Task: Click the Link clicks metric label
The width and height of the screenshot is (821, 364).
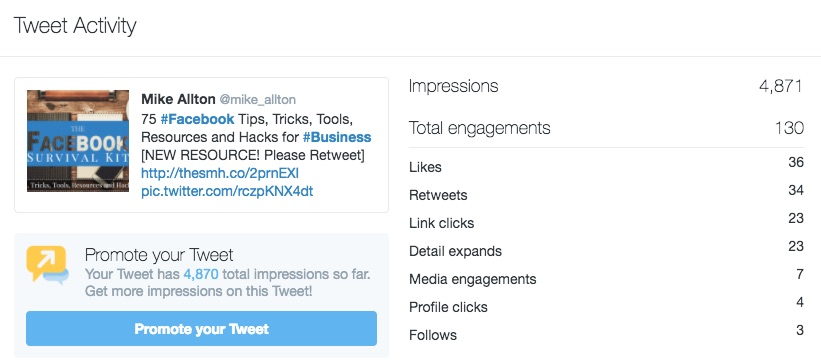Action: (441, 223)
